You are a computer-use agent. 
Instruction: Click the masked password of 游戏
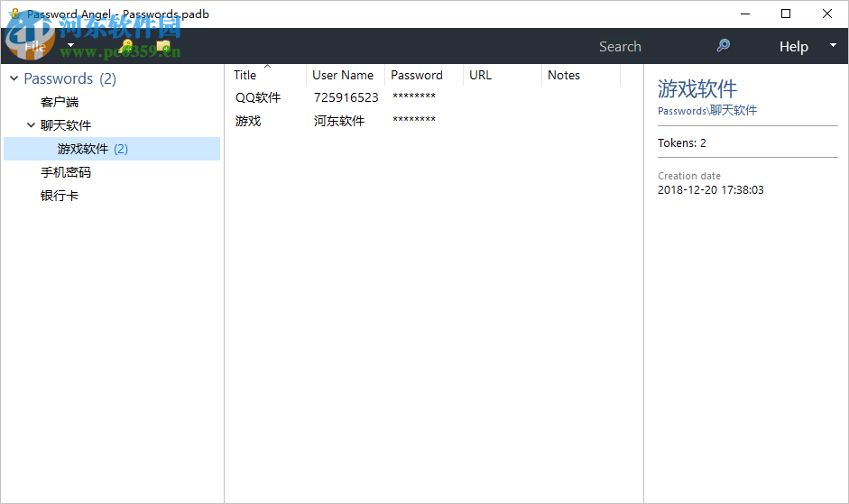pyautogui.click(x=414, y=120)
